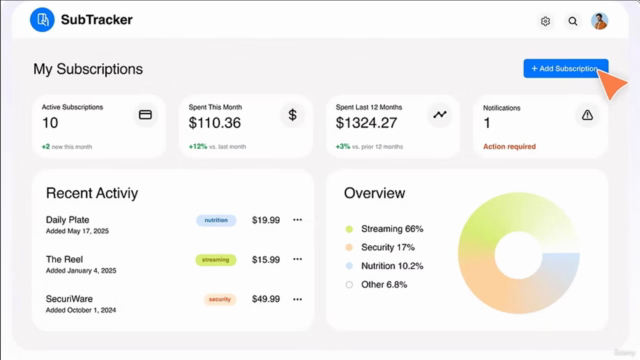Screen dimensions: 640x360
Task: Click the Added January 4, 2025 date
Action: [x=81, y=271]
